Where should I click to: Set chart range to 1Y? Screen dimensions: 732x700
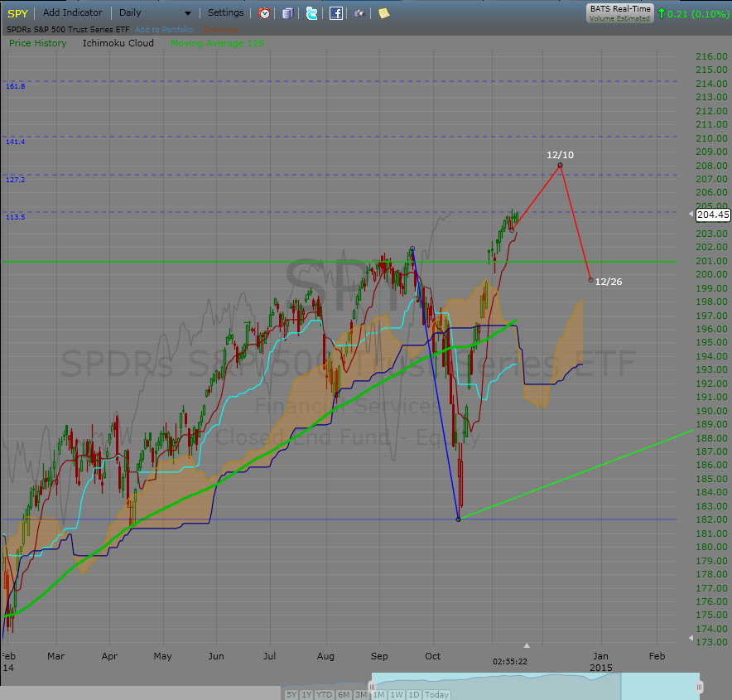pos(306,694)
